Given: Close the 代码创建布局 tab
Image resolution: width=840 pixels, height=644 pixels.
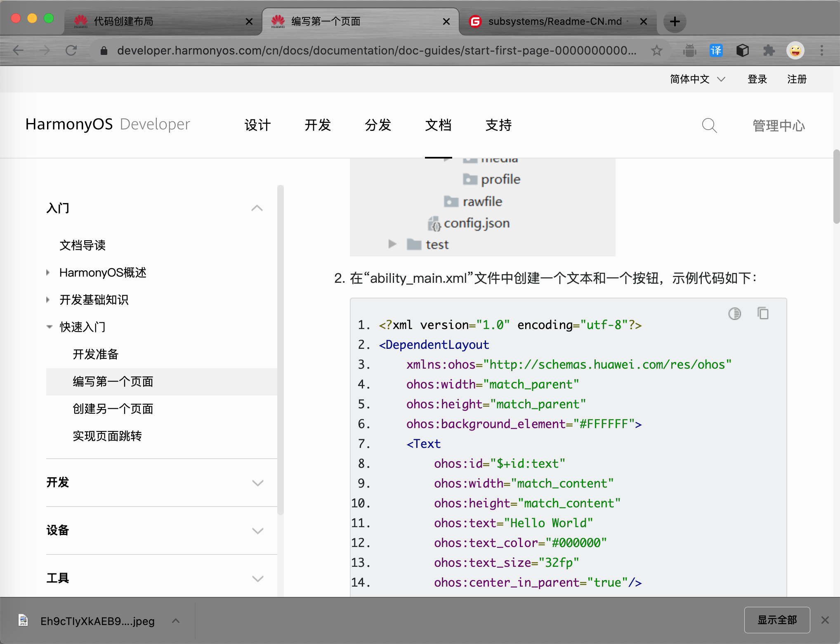Looking at the screenshot, I should [249, 21].
